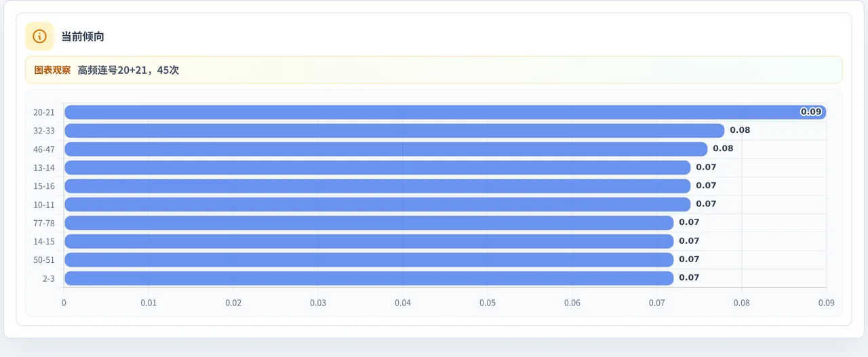868x357 pixels.
Task: Click the 14-15 bar
Action: click(x=369, y=241)
